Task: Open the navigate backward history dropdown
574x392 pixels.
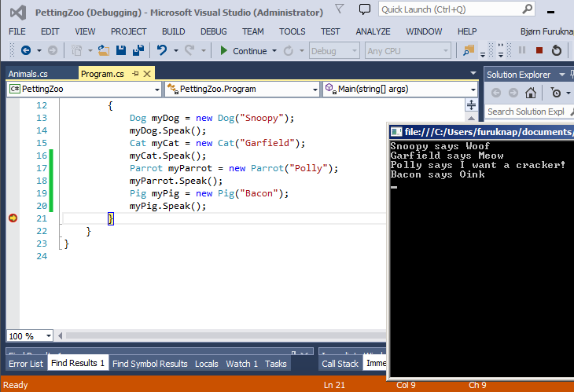Action: coord(39,51)
